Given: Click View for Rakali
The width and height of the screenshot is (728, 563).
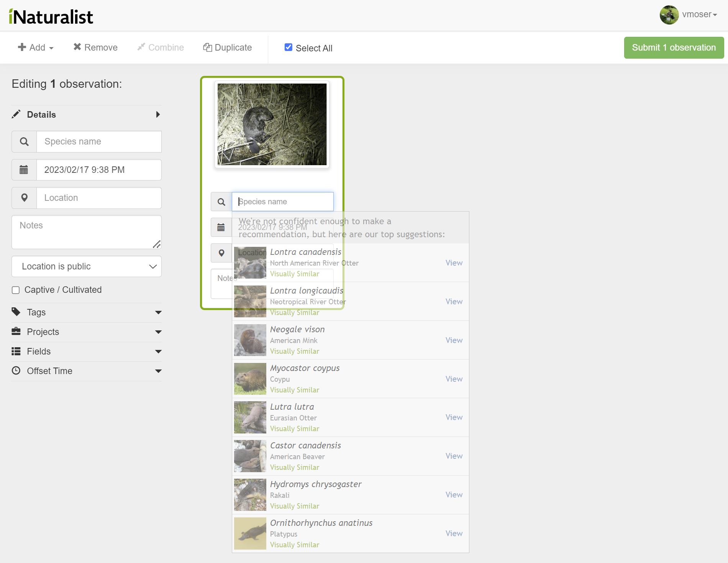Looking at the screenshot, I should click(x=454, y=495).
